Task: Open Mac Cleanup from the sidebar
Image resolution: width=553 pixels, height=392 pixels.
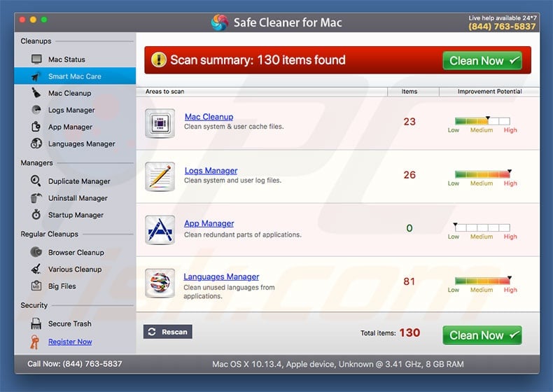Action: click(x=75, y=93)
